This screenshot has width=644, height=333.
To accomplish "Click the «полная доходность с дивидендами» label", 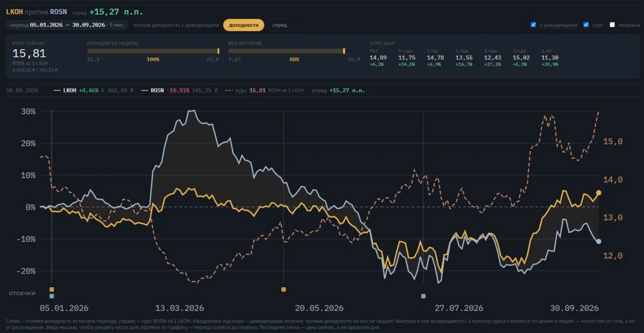I will coord(176,25).
